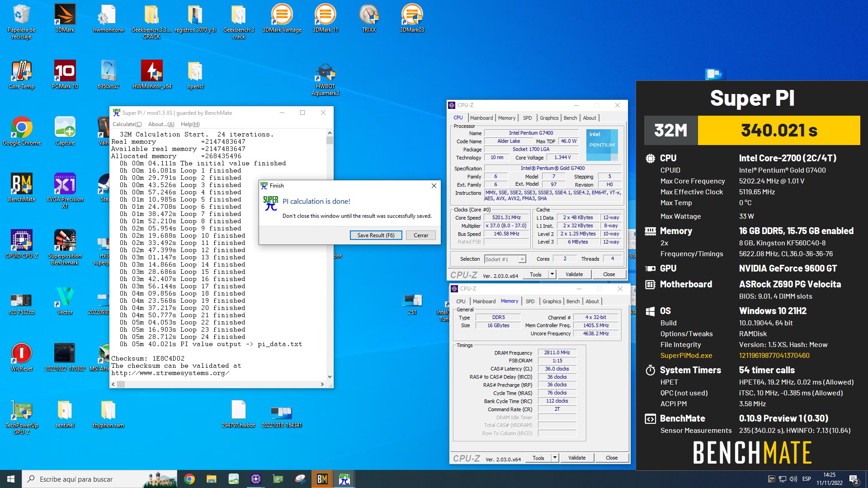Open EVGA Precision X1 shortcut

click(65, 191)
